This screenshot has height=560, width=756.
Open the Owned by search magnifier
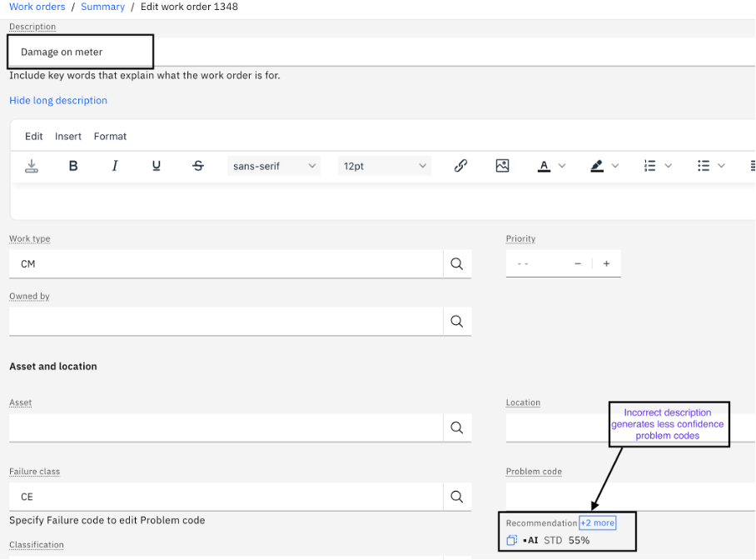[456, 321]
